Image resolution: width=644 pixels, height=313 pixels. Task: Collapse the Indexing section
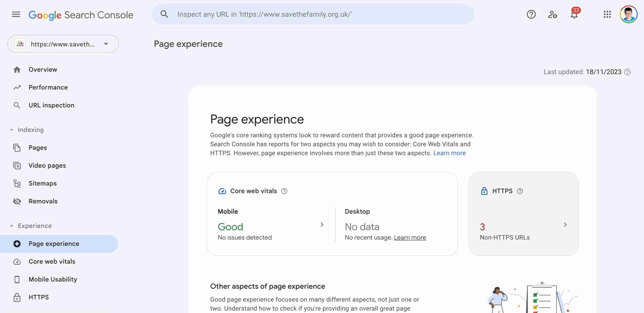[x=12, y=130]
